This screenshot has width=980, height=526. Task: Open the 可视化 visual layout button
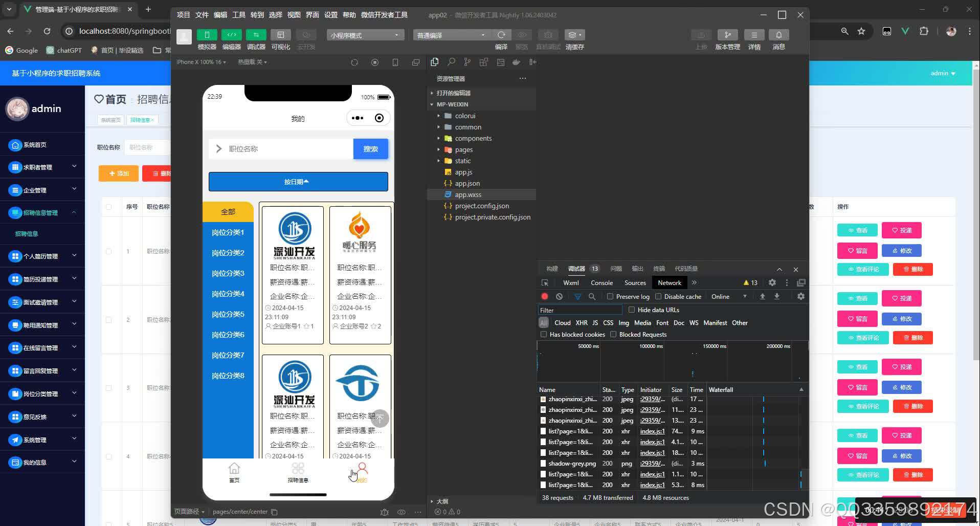[x=280, y=35]
